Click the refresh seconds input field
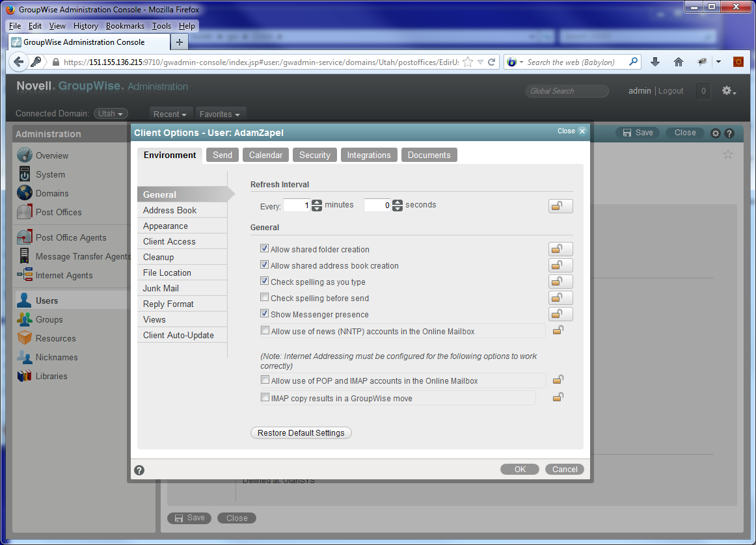The width and height of the screenshot is (756, 545). pos(377,206)
